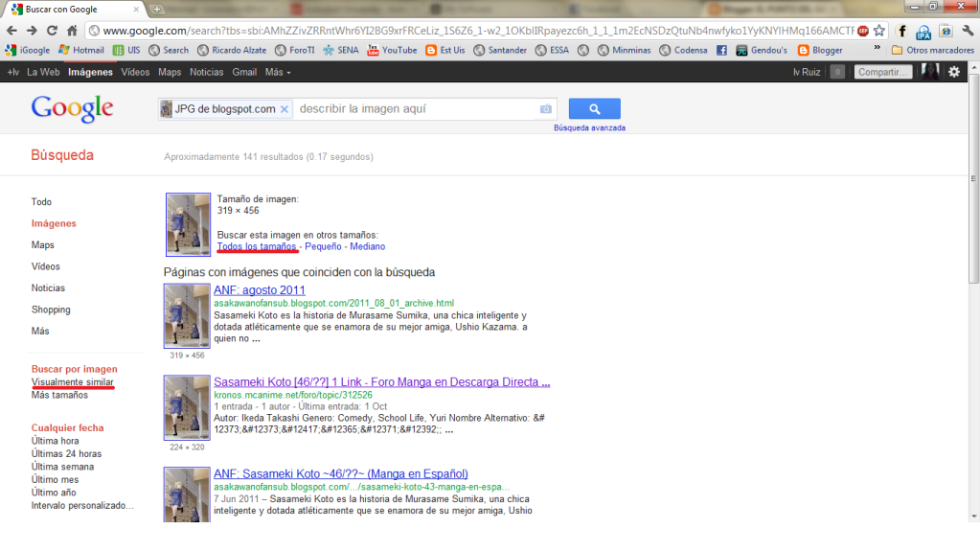Reload the page with refresh icon
Image resolution: width=980 pixels, height=551 pixels.
[x=52, y=30]
